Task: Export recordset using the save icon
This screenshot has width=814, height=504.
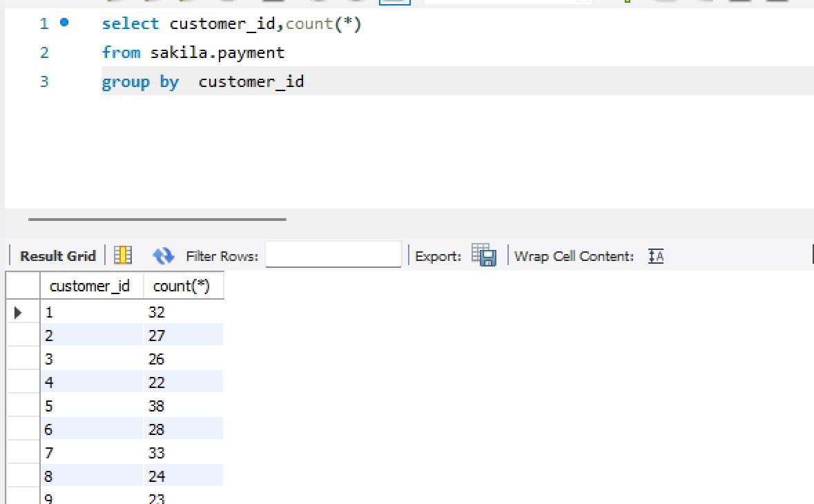Action: coord(484,255)
